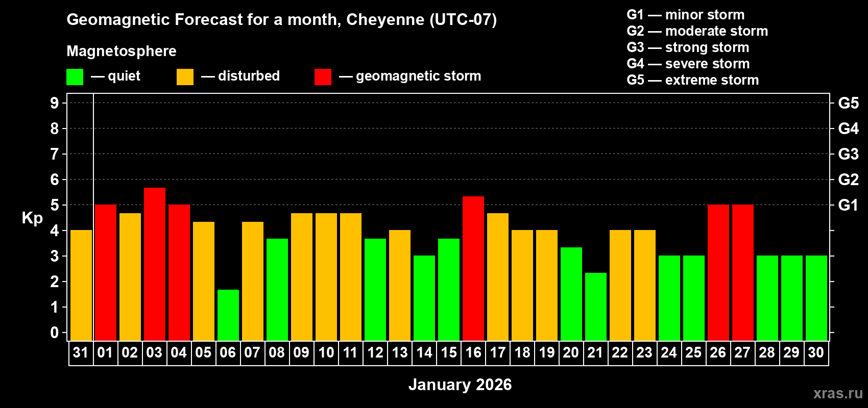
Task: Select the orange bar for January 02
Action: coord(130,277)
